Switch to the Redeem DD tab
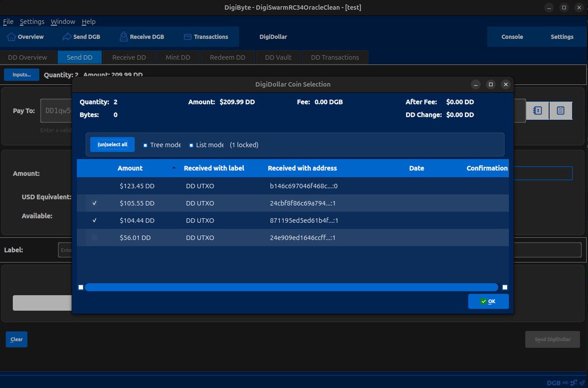Image resolution: width=588 pixels, height=388 pixels. click(227, 57)
